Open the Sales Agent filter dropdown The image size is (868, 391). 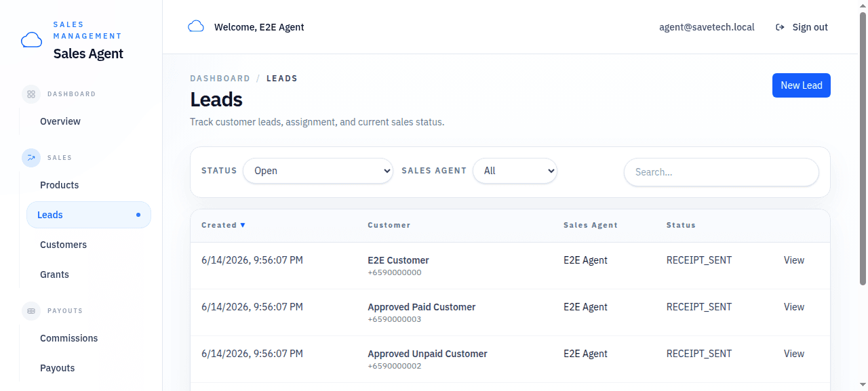click(x=515, y=171)
